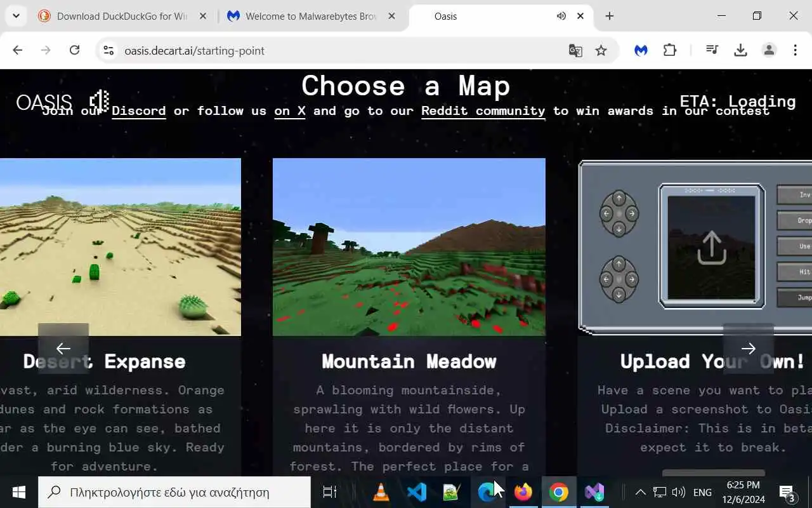The height and width of the screenshot is (508, 812).
Task: Open the picture-with-pencil app on taskbar
Action: pyautogui.click(x=452, y=492)
